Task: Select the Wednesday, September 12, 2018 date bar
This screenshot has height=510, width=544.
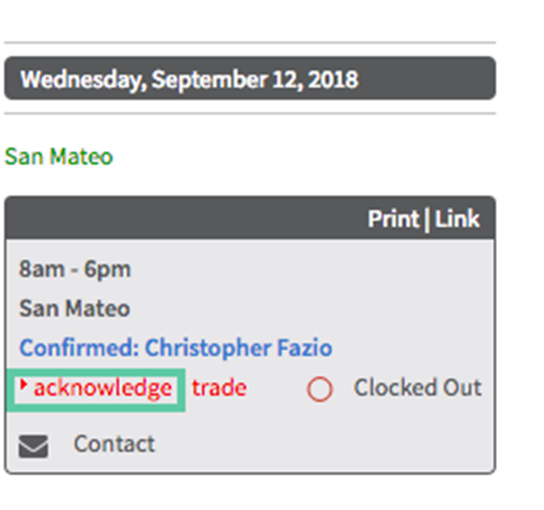Action: click(250, 78)
